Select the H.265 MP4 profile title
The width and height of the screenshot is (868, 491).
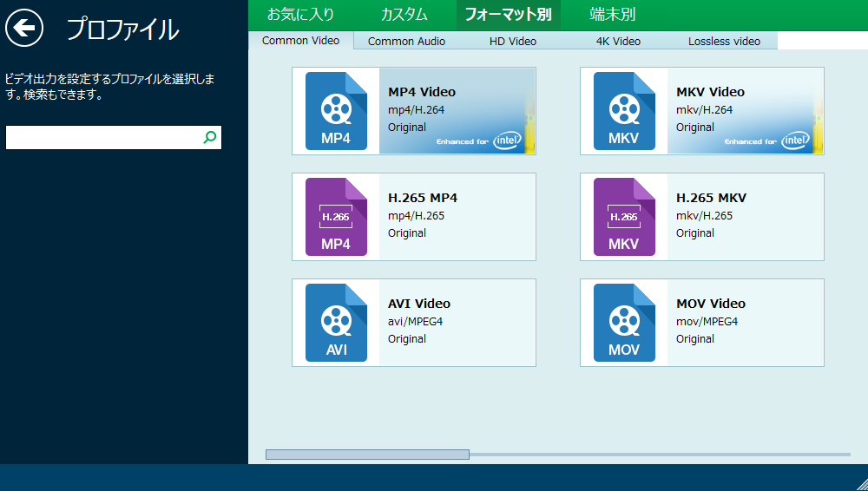423,198
